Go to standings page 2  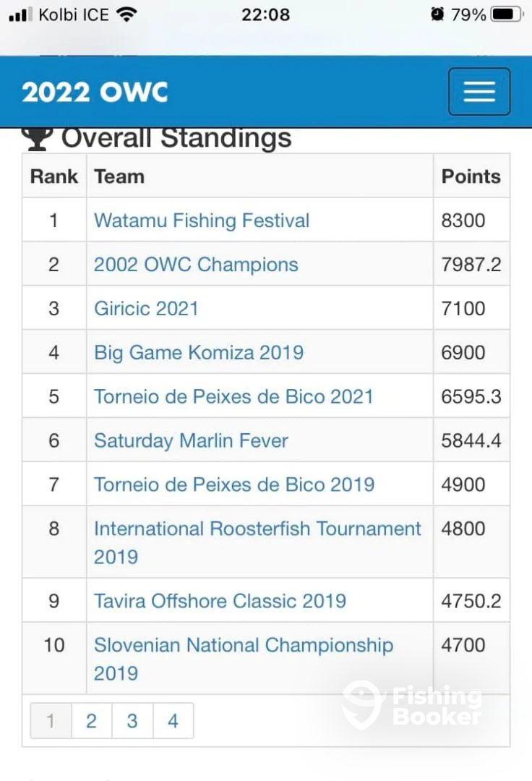pyautogui.click(x=92, y=721)
